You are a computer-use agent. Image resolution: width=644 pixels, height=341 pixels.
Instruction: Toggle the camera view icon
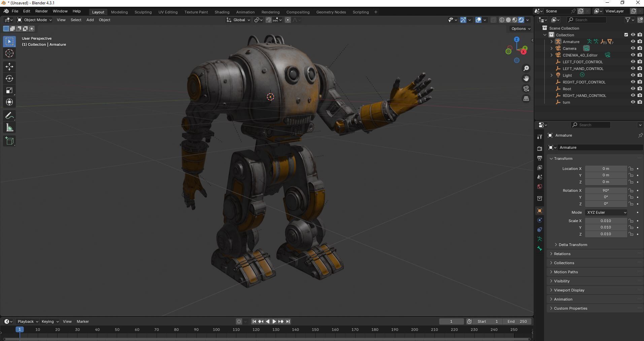[x=526, y=89]
